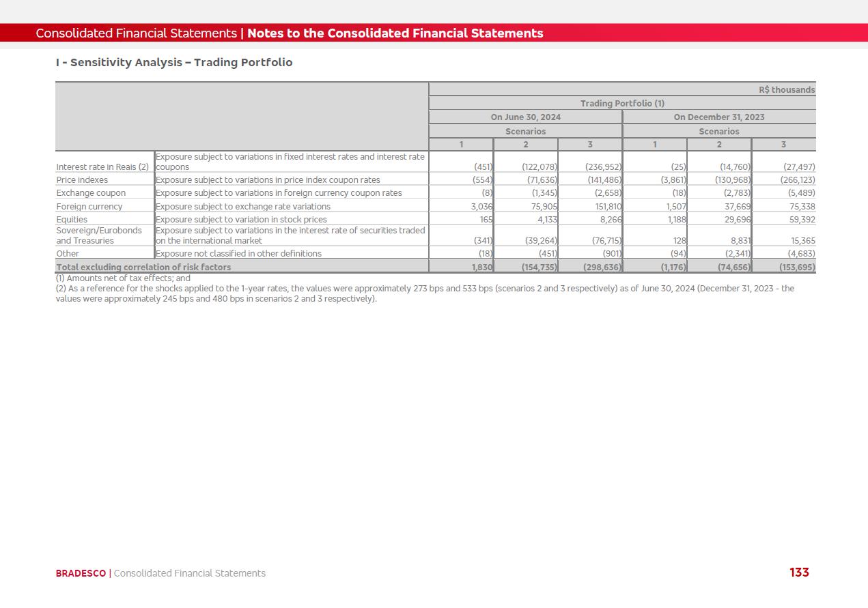Click the 'Equities' row label
The width and height of the screenshot is (868, 608).
[x=72, y=220]
